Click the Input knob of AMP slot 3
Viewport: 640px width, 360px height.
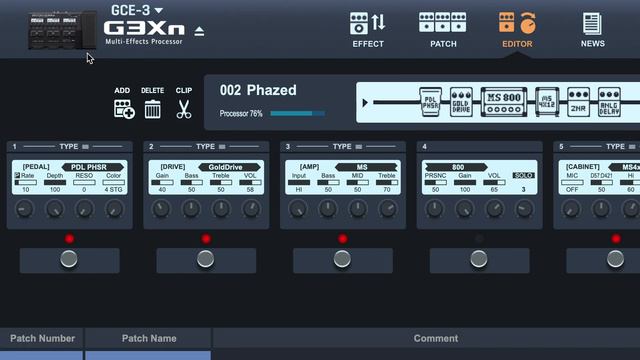[298, 209]
